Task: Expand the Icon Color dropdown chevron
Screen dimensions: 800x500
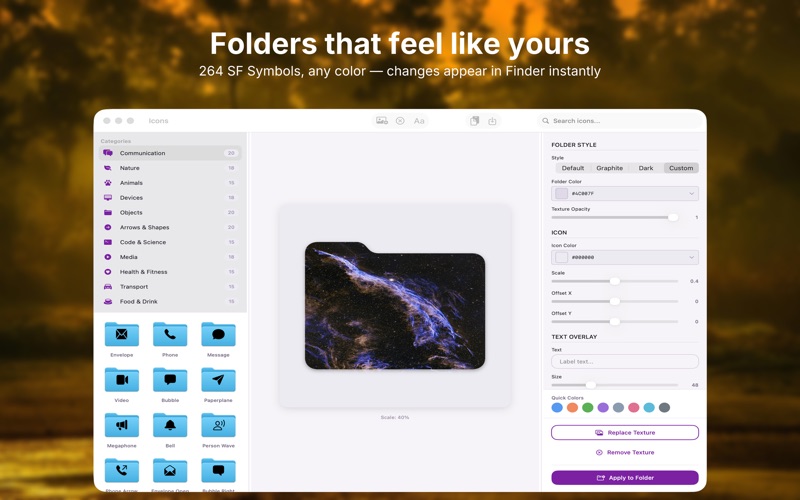Action: [691, 257]
